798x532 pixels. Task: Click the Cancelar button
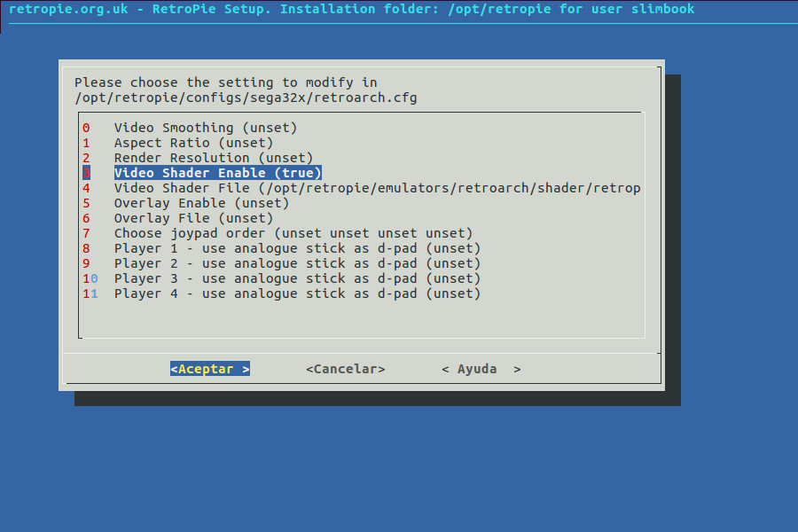click(x=346, y=369)
